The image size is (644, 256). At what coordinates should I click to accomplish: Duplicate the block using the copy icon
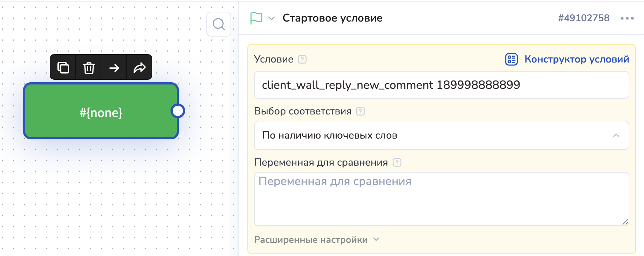point(63,68)
